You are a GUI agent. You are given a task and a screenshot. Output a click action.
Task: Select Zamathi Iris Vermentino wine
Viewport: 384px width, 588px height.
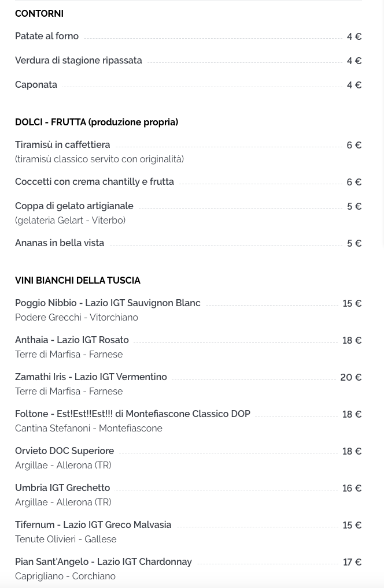click(91, 377)
